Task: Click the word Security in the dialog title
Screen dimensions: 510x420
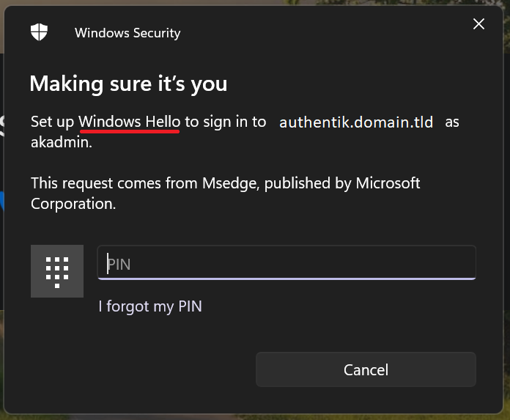Action: pos(157,34)
